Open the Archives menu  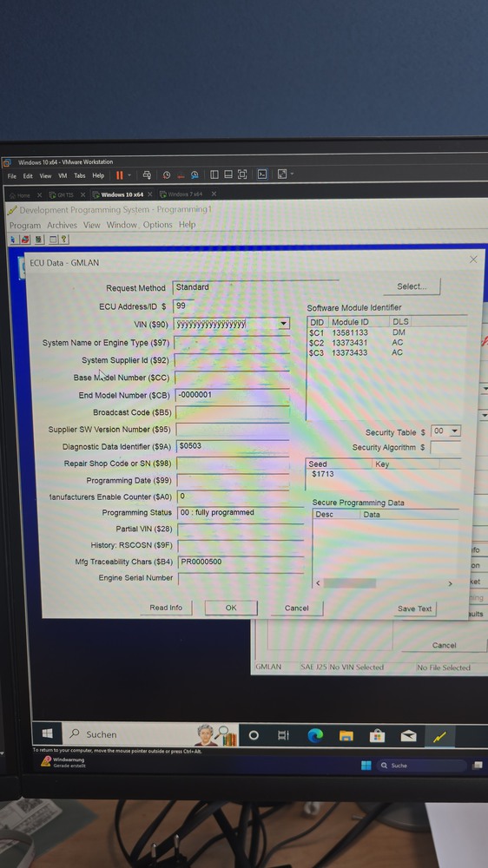[62, 226]
